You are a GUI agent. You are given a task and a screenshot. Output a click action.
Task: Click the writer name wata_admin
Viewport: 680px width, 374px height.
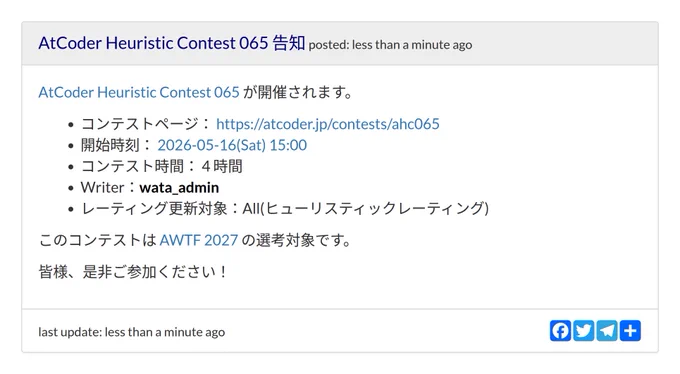[x=179, y=187]
